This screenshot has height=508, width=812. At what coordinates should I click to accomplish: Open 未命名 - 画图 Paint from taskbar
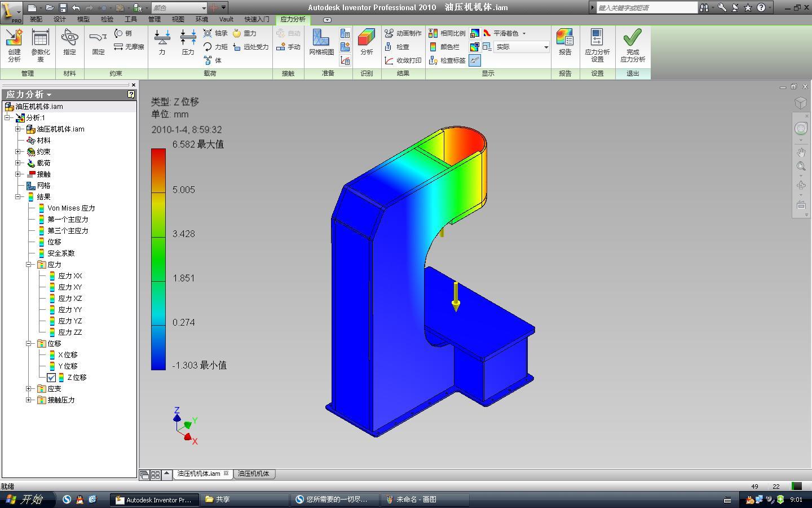tap(426, 500)
